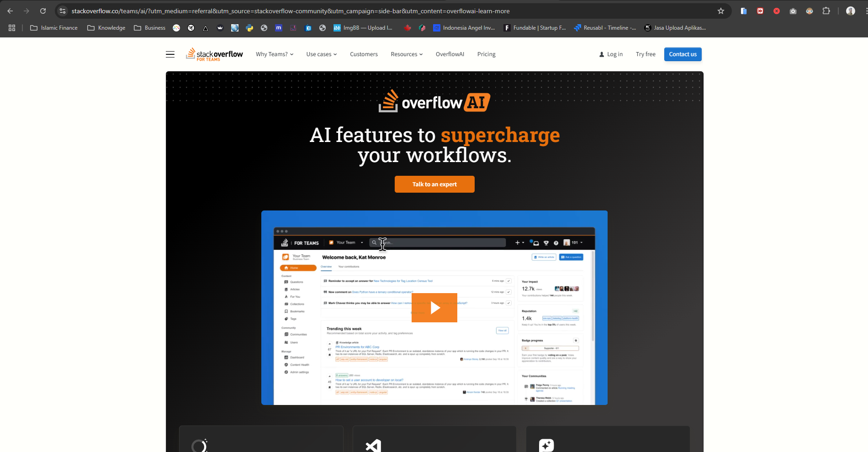Click the face with glasses extension icon
This screenshot has height=452, width=868.
click(810, 11)
